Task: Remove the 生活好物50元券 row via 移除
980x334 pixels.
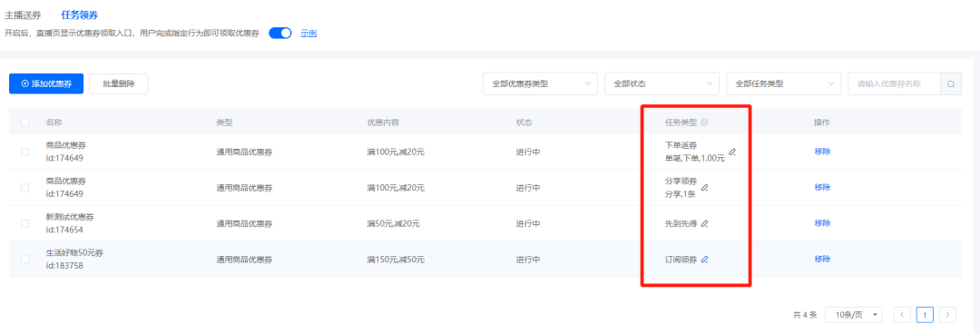Action: [822, 259]
